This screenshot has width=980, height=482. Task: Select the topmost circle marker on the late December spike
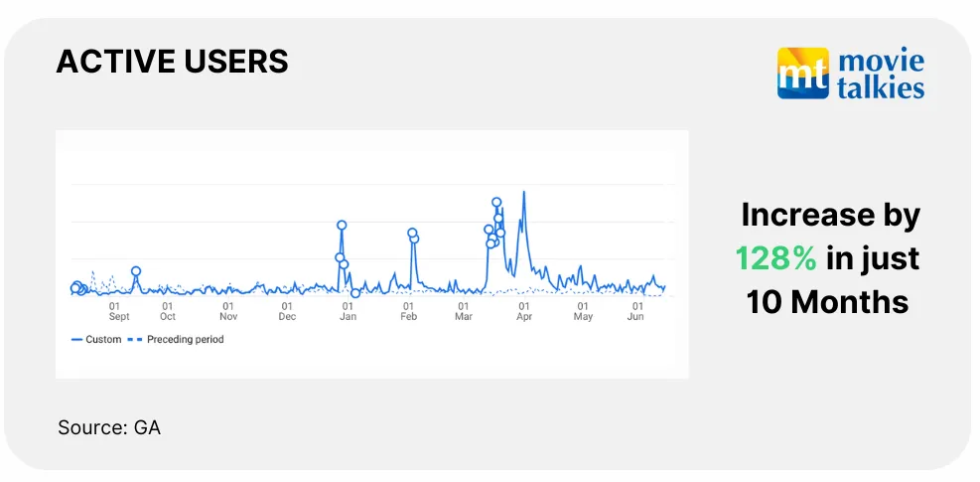pyautogui.click(x=342, y=226)
